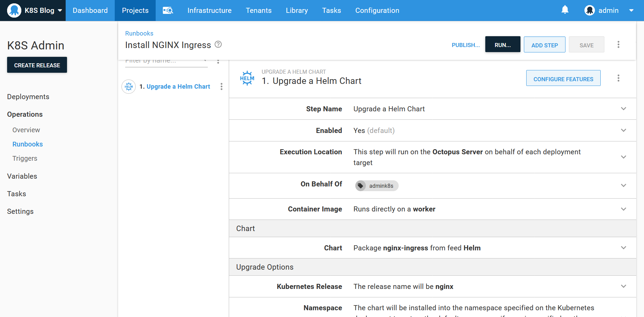Go to the Library tab
The height and width of the screenshot is (317, 644).
click(x=296, y=10)
